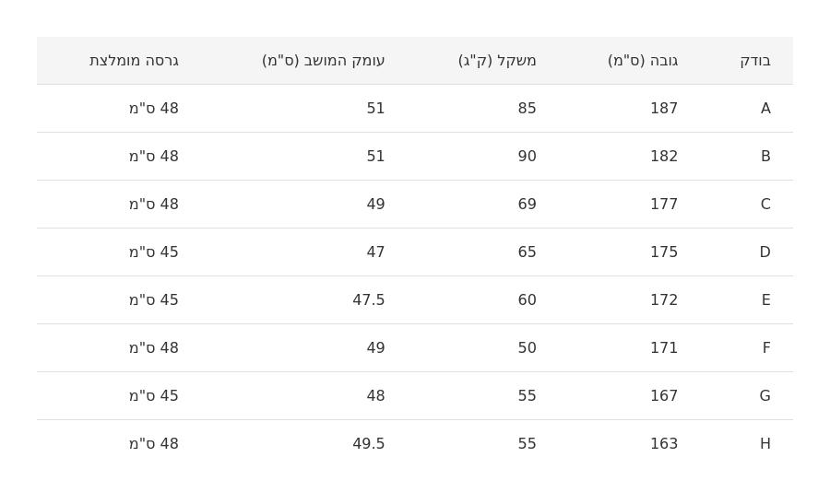830x504 pixels.
Task: Click the height value 177
Action: (664, 205)
